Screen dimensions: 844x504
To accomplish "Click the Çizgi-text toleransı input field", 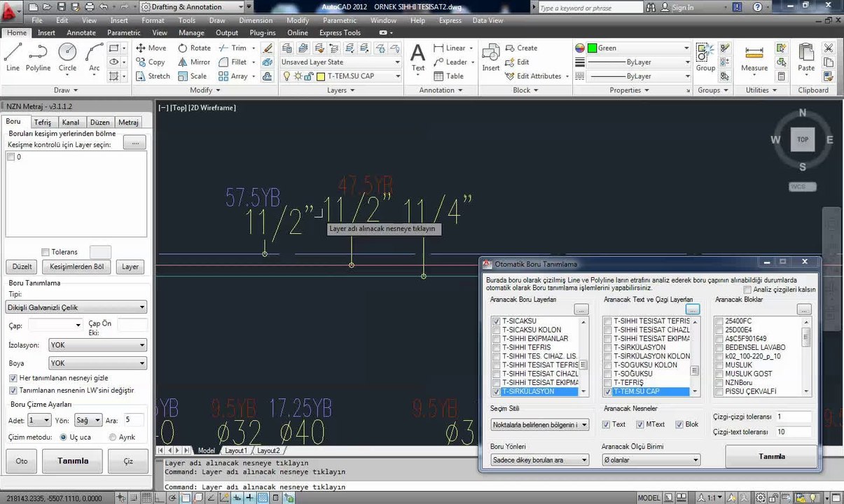I will click(x=792, y=432).
